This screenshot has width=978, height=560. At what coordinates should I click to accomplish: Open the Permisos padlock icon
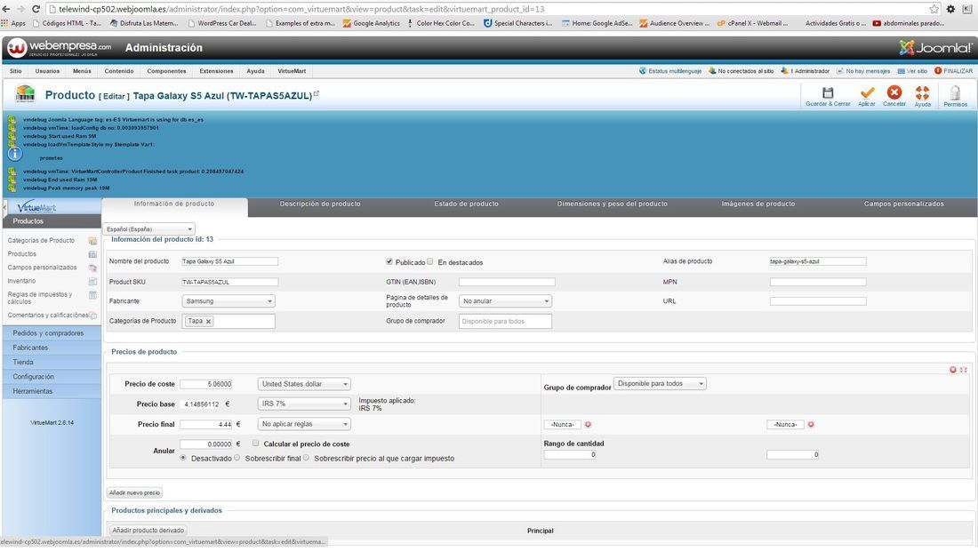(955, 93)
